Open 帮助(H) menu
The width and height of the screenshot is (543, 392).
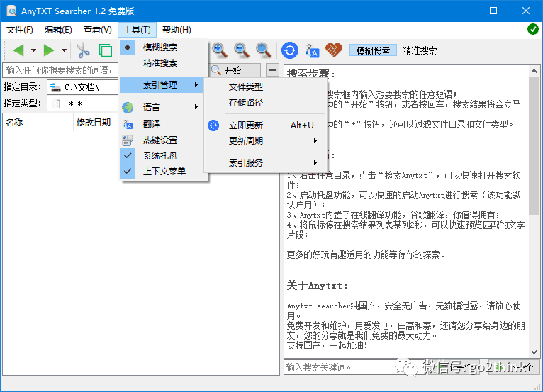(x=177, y=30)
